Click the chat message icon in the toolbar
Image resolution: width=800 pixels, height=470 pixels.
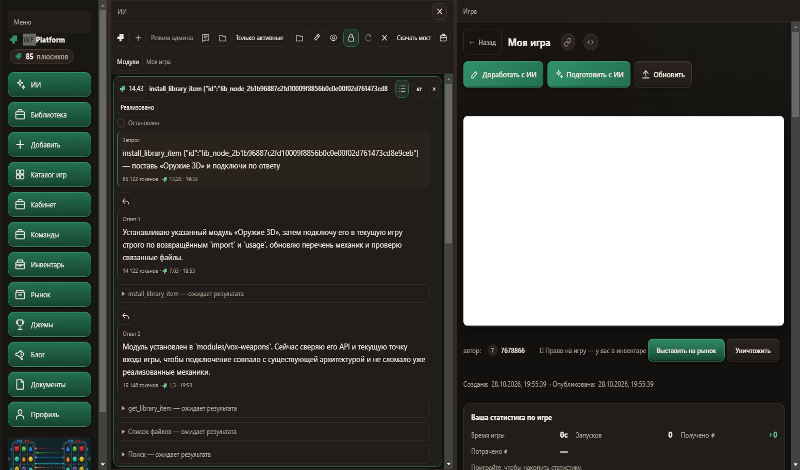click(x=206, y=38)
